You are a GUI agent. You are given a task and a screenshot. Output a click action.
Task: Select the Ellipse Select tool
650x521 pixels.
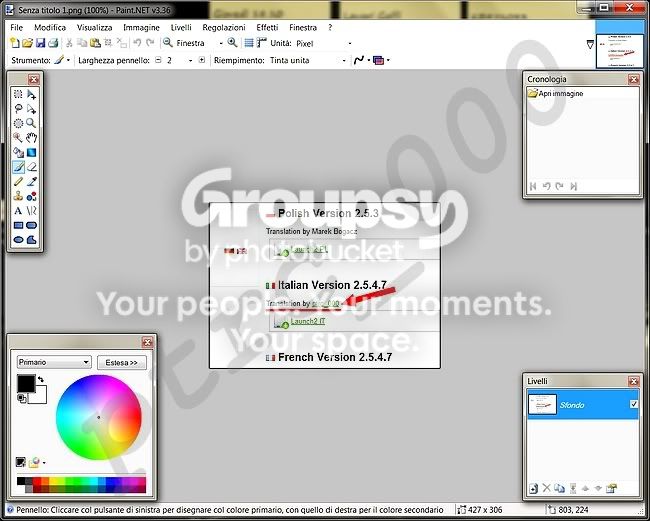click(x=18, y=124)
